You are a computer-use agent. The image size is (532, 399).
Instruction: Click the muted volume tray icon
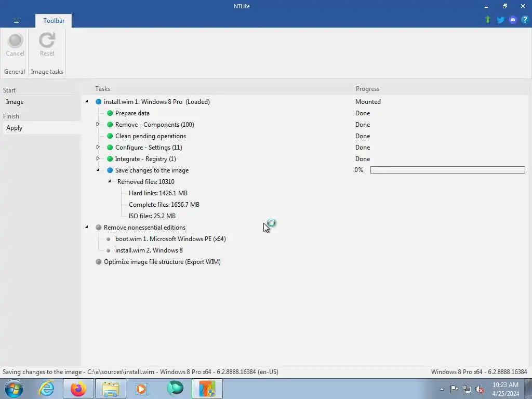[x=480, y=390]
